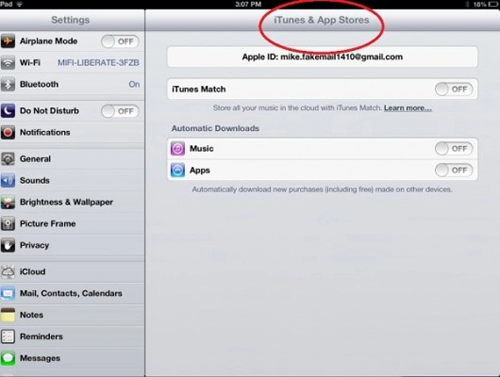Open Wi-Fi settings row
This screenshot has height=377, width=500.
(x=72, y=63)
